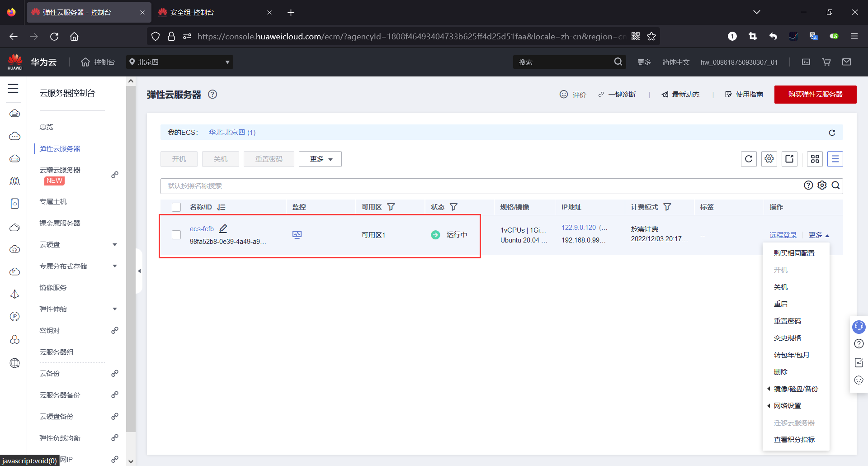Click the sidebar scrollbar down arrow
This screenshot has width=868, height=466.
[x=131, y=461]
